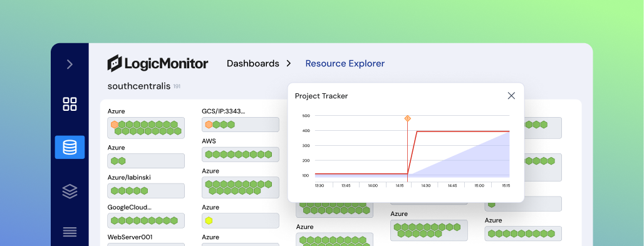Image resolution: width=644 pixels, height=246 pixels.
Task: Open the stacked layers icon in sidebar
Action: point(70,192)
